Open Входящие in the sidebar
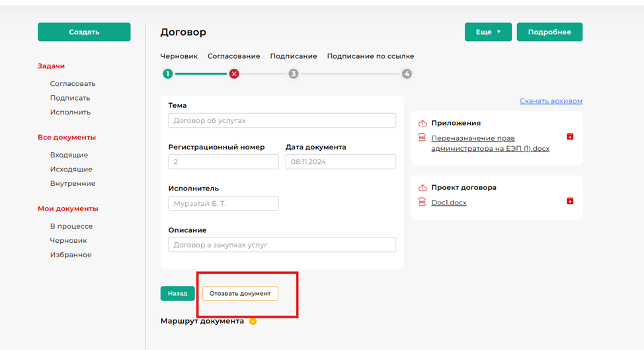The image size is (644, 350). tap(69, 155)
